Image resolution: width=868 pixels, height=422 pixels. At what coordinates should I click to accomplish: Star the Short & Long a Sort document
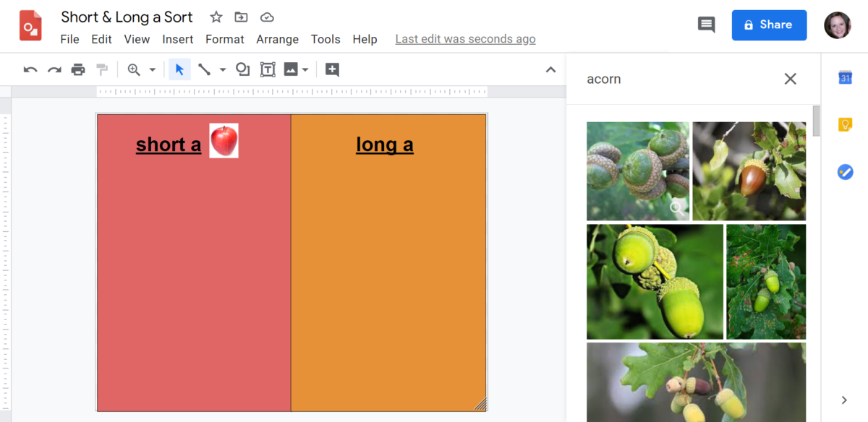point(216,17)
